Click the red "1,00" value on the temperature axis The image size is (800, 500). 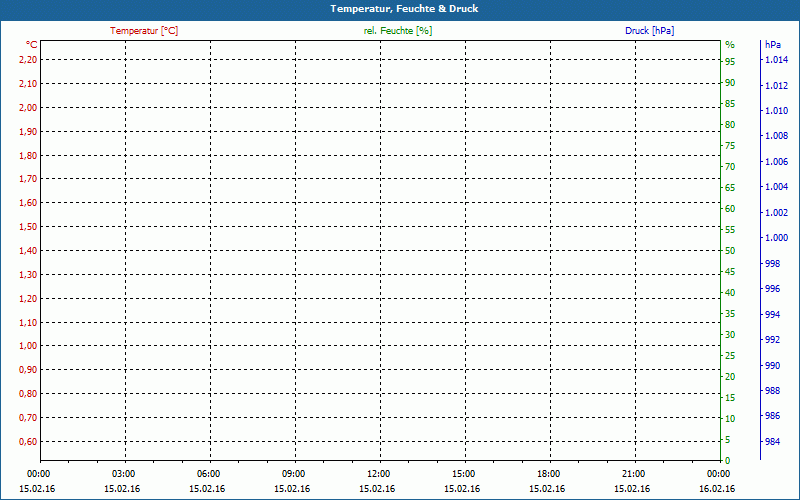28,346
